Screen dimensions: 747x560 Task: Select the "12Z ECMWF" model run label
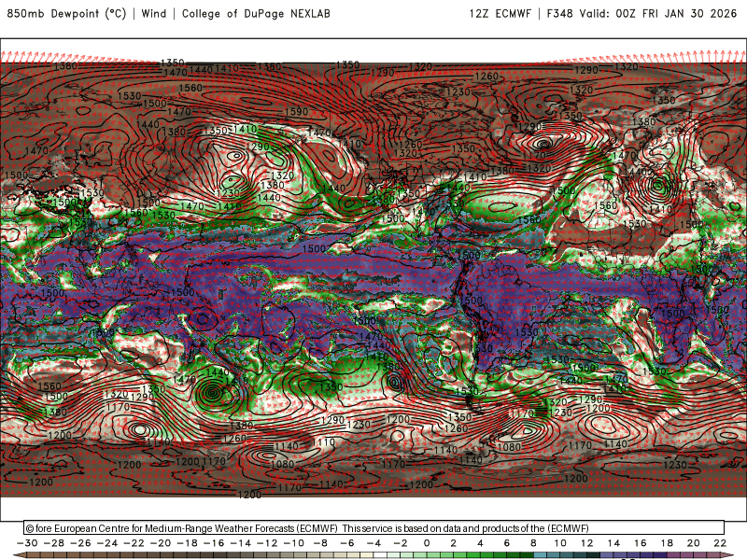(500, 14)
